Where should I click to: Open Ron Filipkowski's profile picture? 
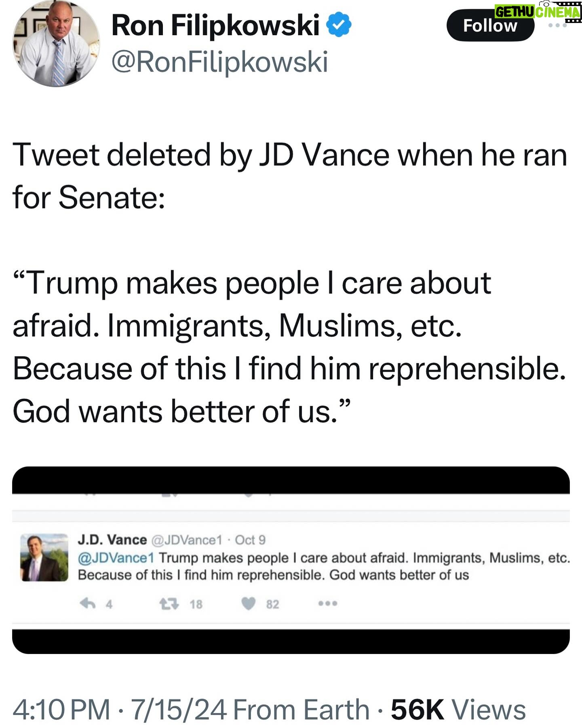(56, 43)
